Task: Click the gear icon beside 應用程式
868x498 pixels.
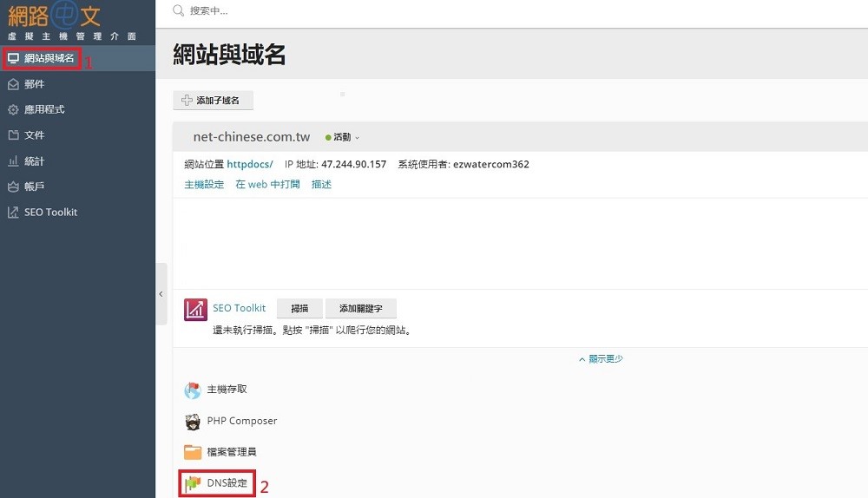Action: tap(13, 109)
